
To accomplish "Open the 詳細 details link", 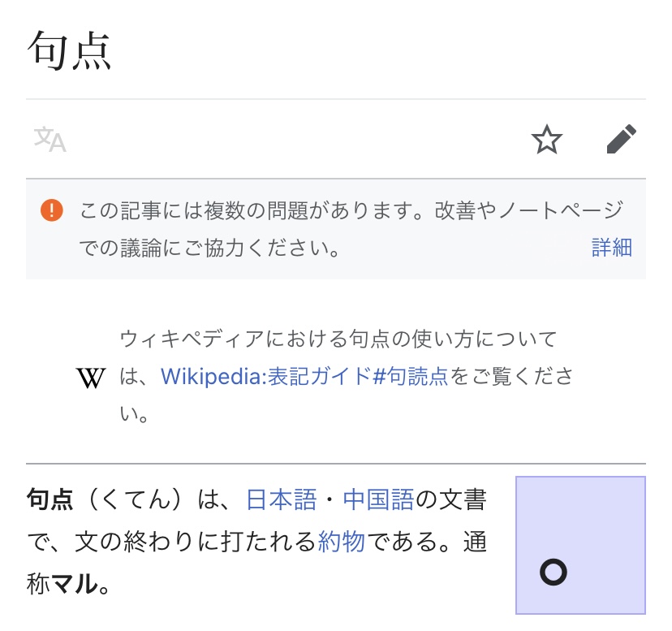I will click(x=611, y=248).
